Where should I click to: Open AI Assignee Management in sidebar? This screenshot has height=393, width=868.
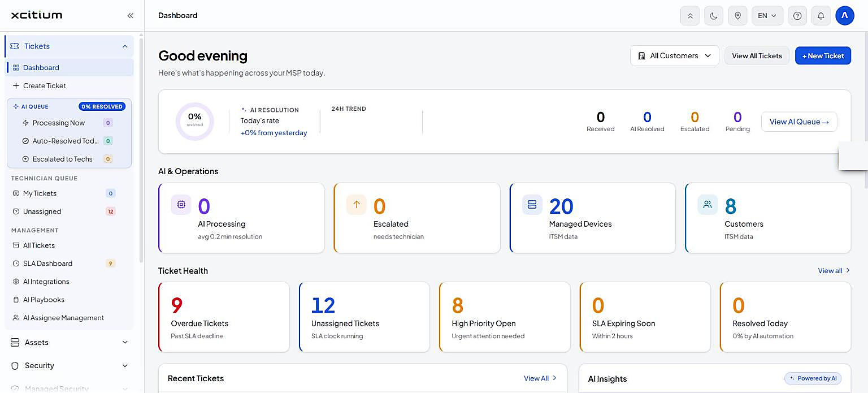70,318
